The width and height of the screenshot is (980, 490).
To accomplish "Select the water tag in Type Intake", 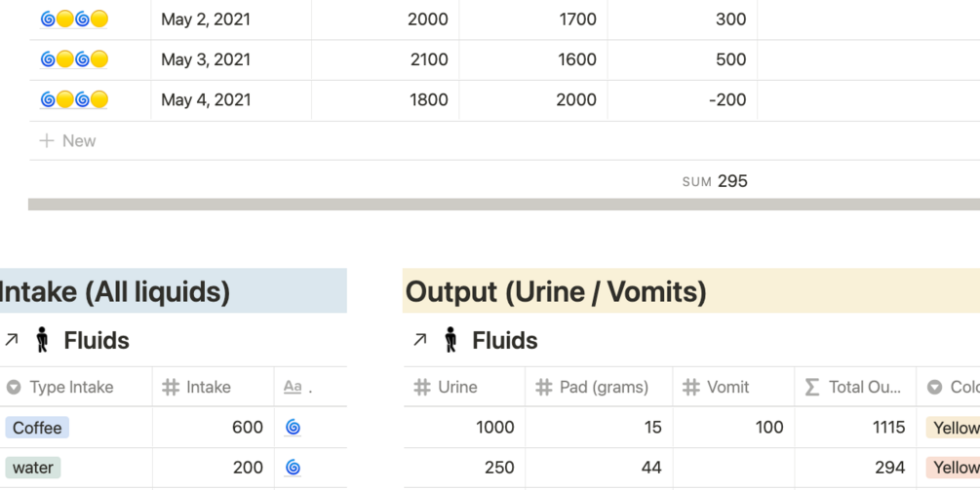I will click(32, 468).
